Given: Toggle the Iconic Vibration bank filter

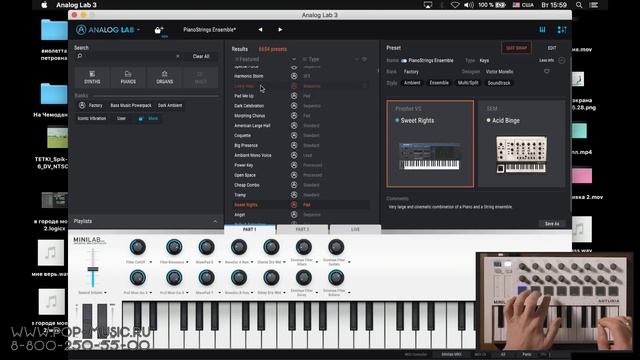Looking at the screenshot, I should click(92, 118).
